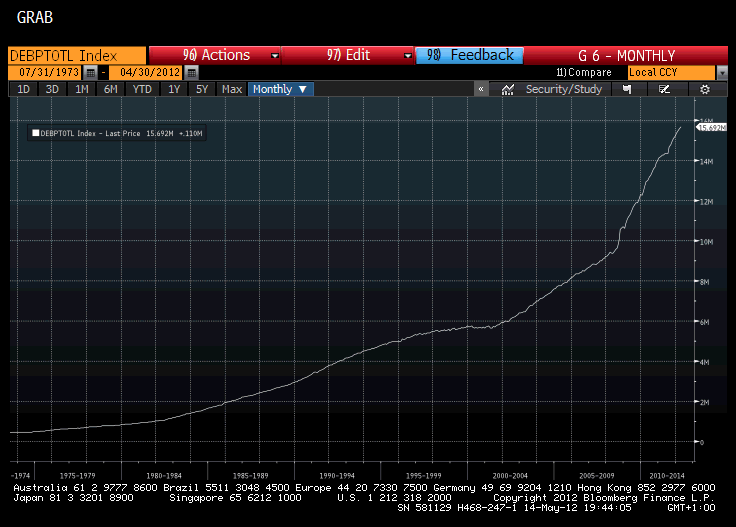
Task: Click the 1980-1984 time axis label
Action: click(164, 475)
